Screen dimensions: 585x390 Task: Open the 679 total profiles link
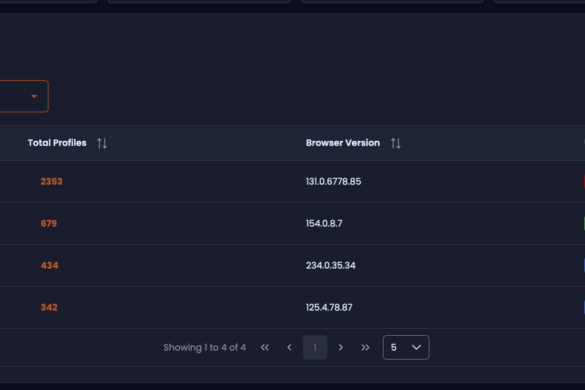(49, 224)
